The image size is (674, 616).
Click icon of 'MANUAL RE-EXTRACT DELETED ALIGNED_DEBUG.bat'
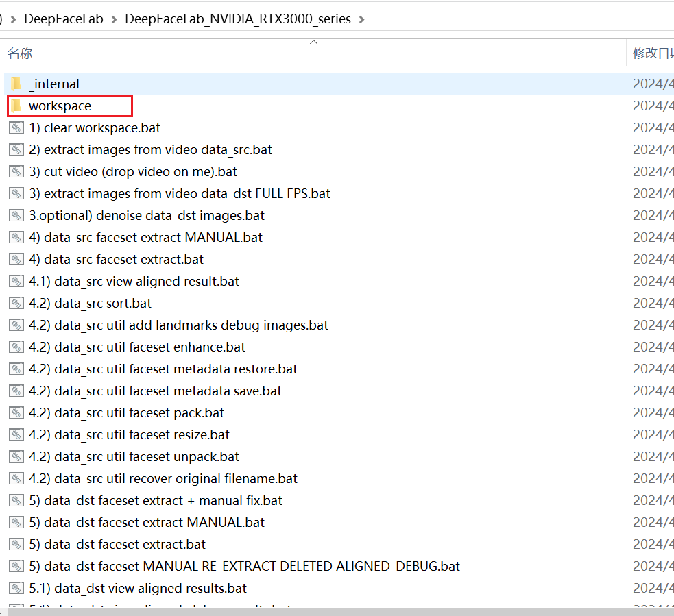tap(16, 566)
